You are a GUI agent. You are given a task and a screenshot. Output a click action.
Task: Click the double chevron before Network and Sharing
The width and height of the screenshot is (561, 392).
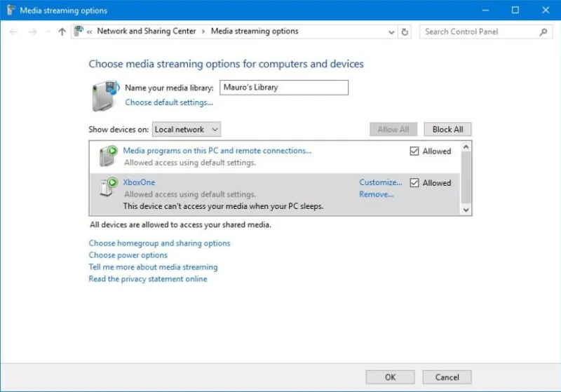coord(90,32)
